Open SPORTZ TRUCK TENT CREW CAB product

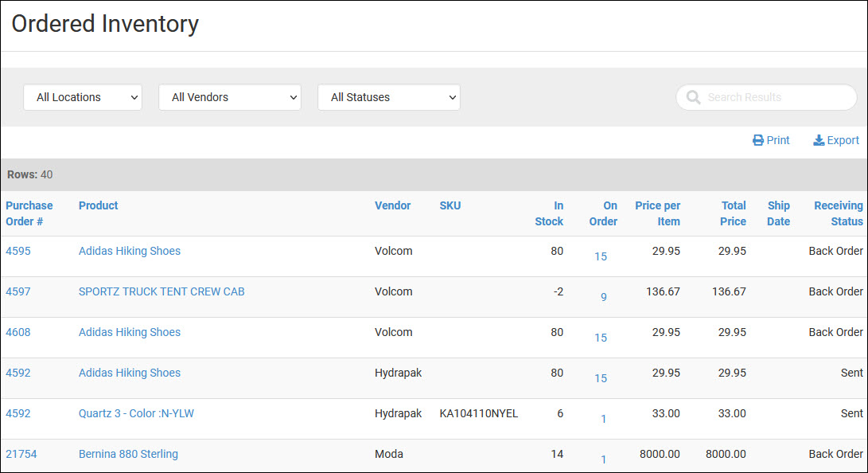click(162, 291)
